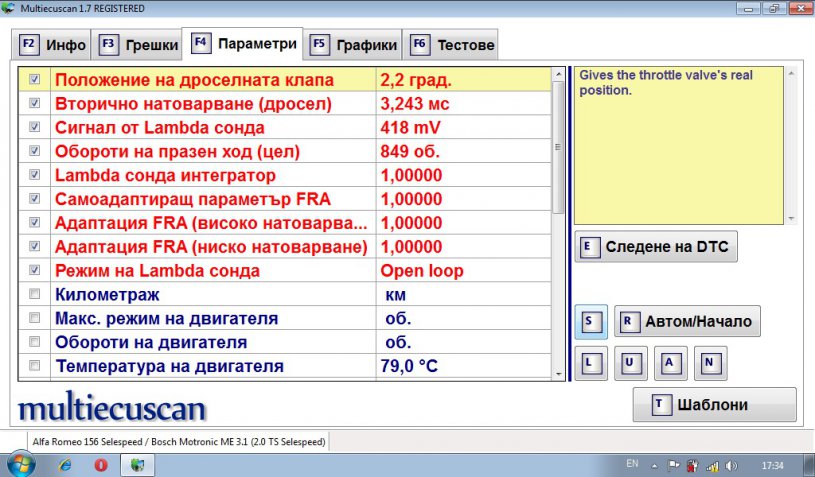This screenshot has height=477, width=815.
Task: Check the Температура на двигателя box
Action: 35,366
